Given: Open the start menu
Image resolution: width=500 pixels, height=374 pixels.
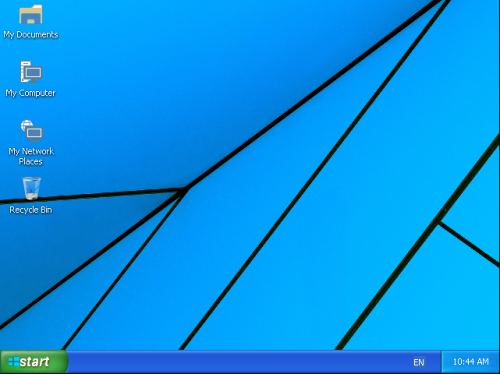Looking at the screenshot, I should (34, 362).
